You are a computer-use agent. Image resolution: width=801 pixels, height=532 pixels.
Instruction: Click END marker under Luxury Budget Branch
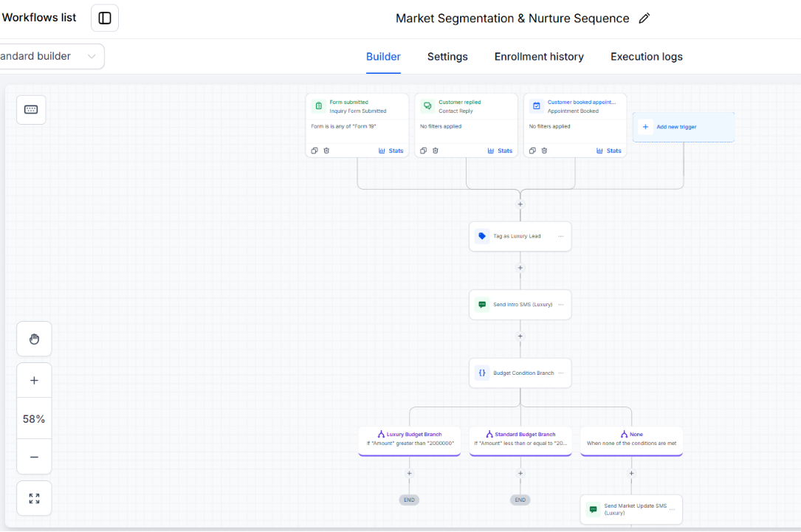pyautogui.click(x=409, y=500)
